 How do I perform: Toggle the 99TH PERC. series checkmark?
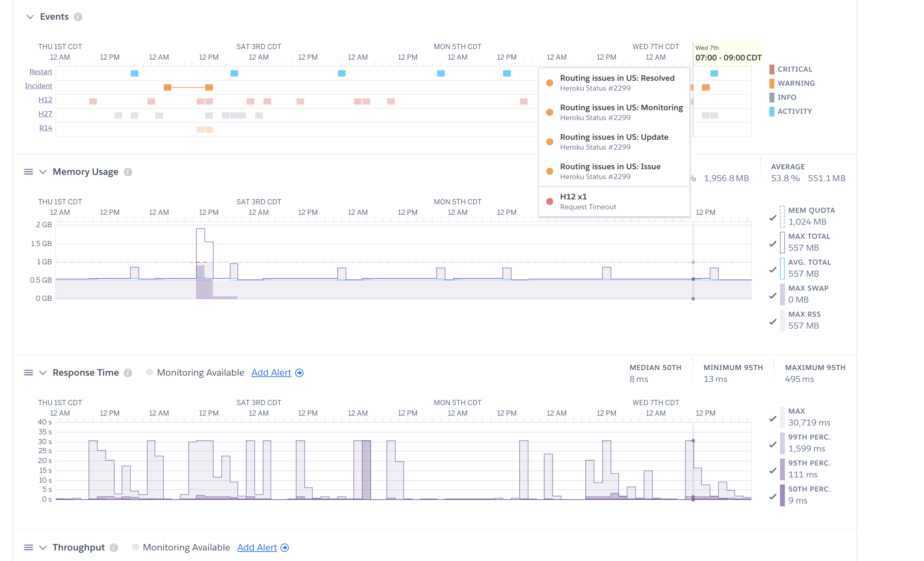point(773,444)
